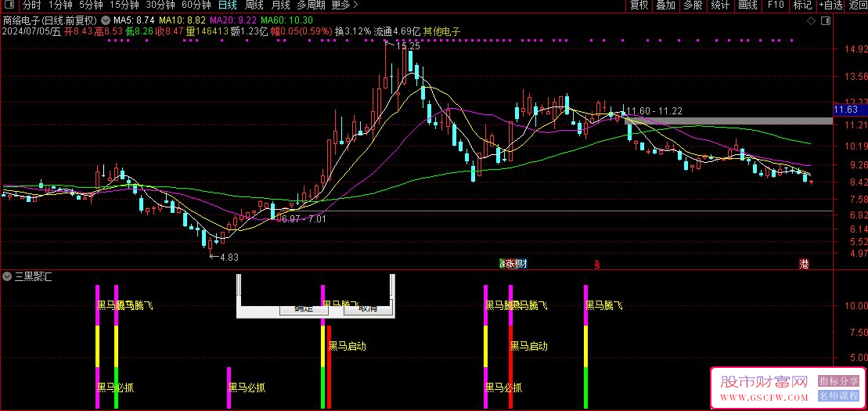Click the 叠加 overlay button
868x411 pixels.
(666, 5)
